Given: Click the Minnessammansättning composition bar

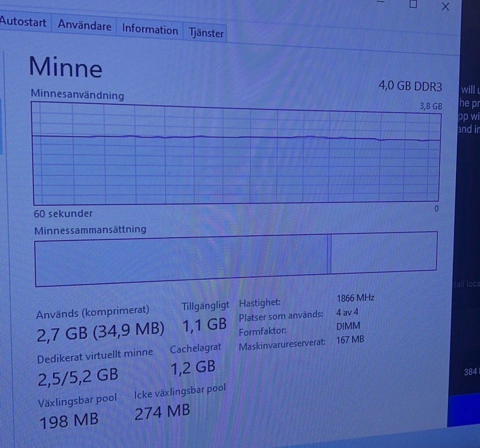Looking at the screenshot, I should (236, 259).
